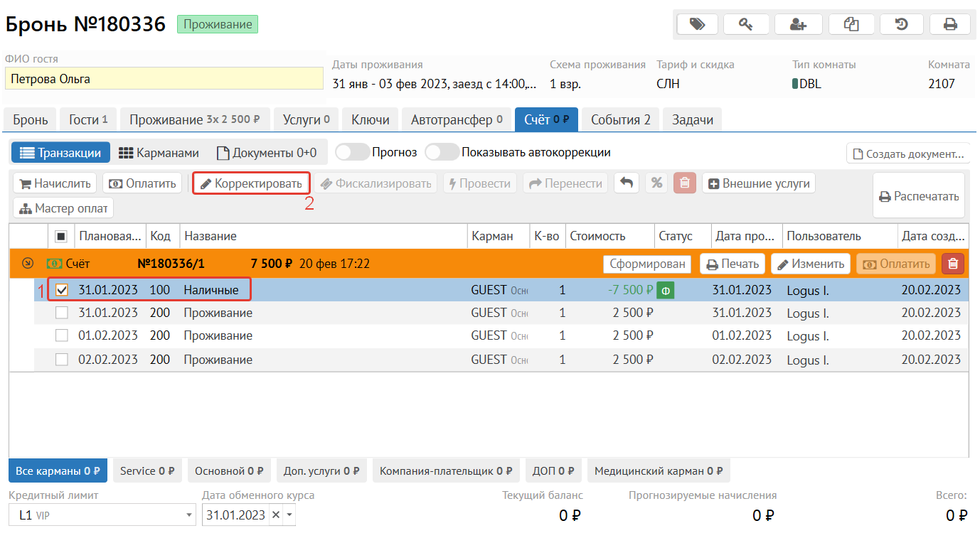Click the ФИО гостя input field
The width and height of the screenshot is (980, 538).
(164, 79)
